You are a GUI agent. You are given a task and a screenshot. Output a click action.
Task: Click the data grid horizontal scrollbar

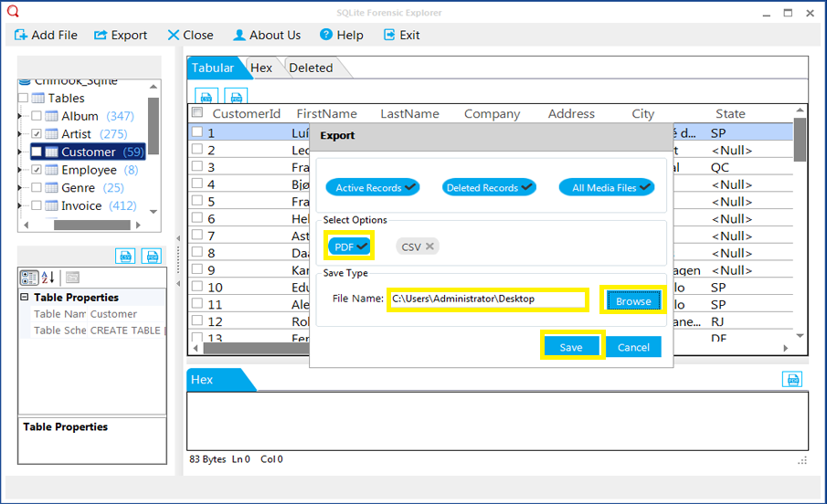pyautogui.click(x=257, y=349)
